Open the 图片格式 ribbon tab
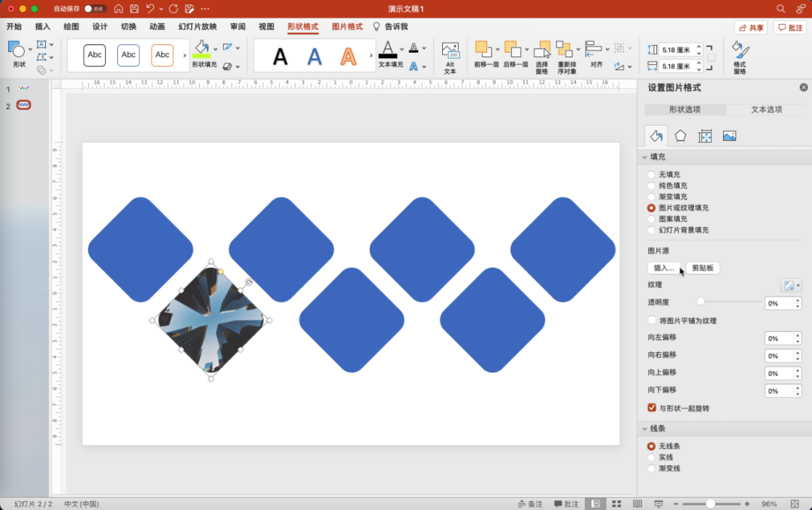 click(x=347, y=26)
